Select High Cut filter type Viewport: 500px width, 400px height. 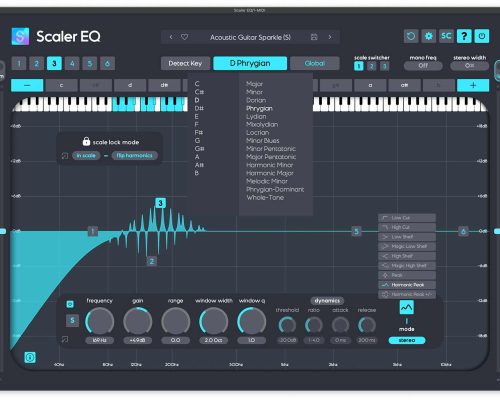(x=407, y=227)
